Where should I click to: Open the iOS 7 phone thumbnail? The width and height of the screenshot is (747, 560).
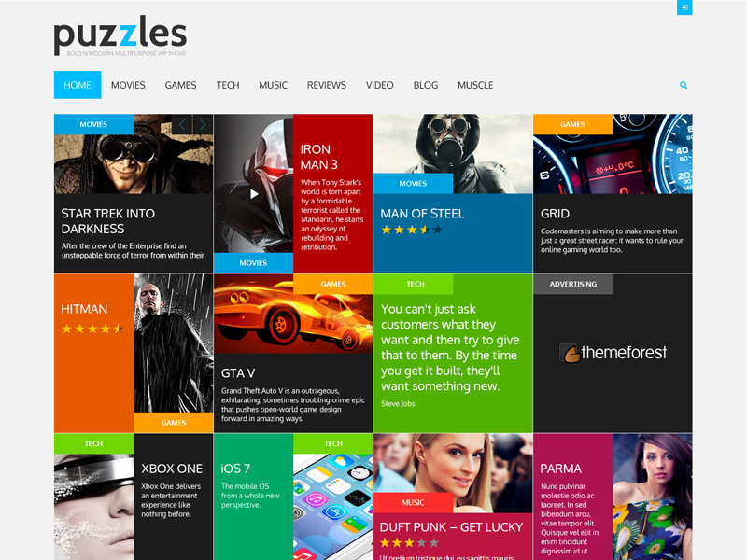(333, 507)
